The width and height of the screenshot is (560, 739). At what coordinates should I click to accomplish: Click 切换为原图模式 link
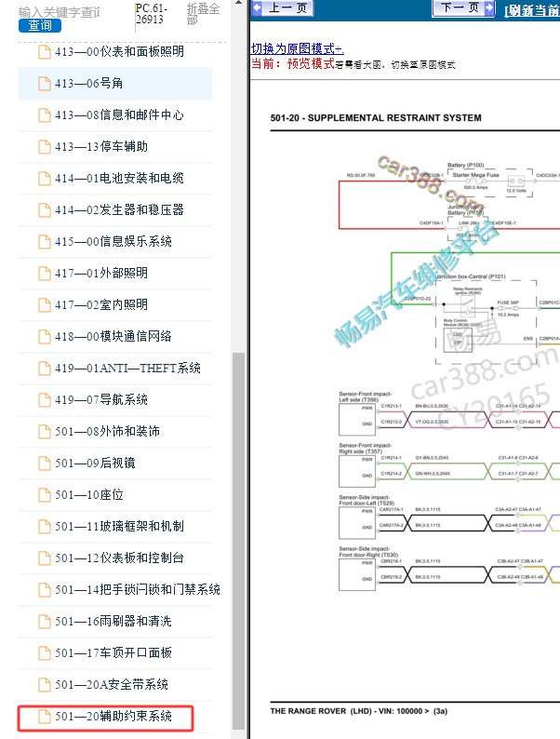click(297, 48)
